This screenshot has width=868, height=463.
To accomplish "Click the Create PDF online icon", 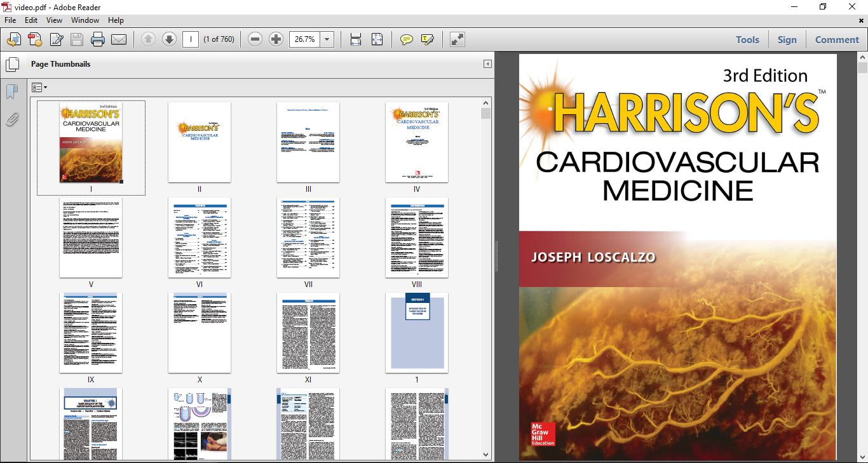I will tap(14, 39).
